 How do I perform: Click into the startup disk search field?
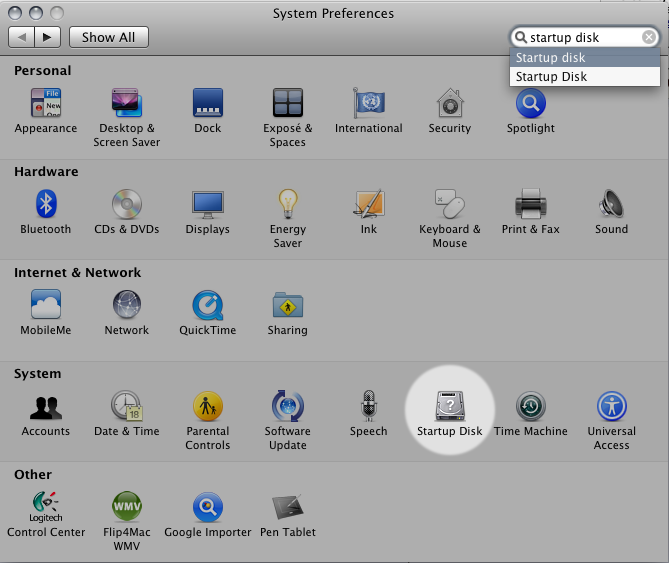pos(584,38)
